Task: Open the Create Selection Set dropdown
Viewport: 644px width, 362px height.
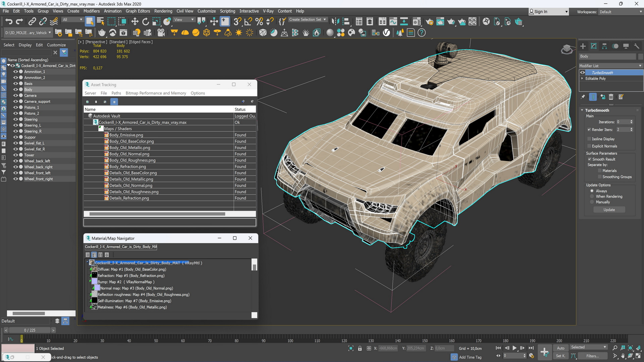Action: click(x=308, y=19)
